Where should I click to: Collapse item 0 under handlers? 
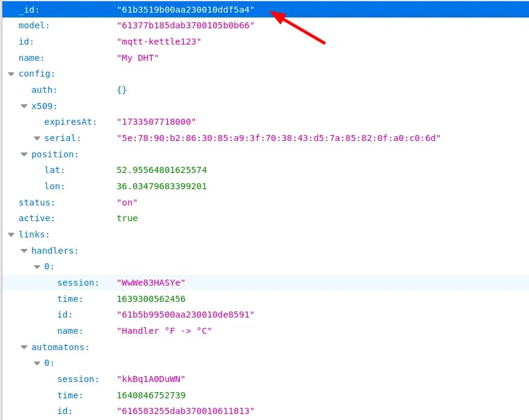coord(37,267)
